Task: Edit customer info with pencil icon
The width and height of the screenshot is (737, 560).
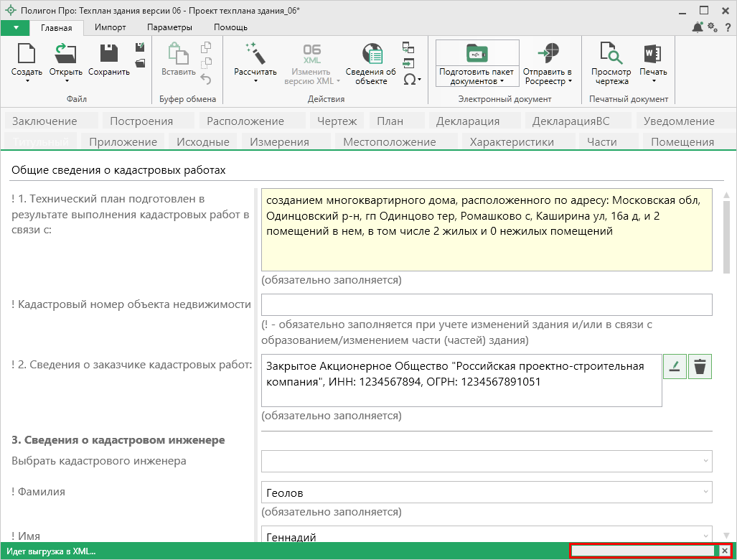Action: (675, 367)
